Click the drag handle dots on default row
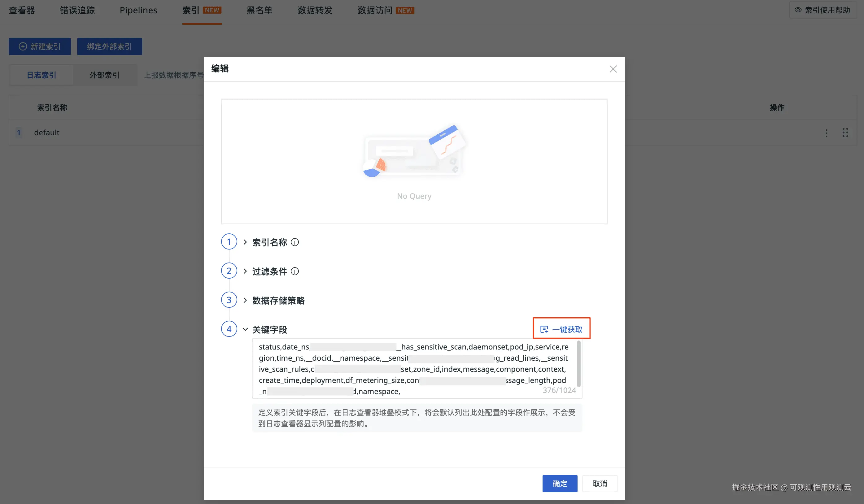Viewport: 864px width, 504px height. tap(845, 133)
